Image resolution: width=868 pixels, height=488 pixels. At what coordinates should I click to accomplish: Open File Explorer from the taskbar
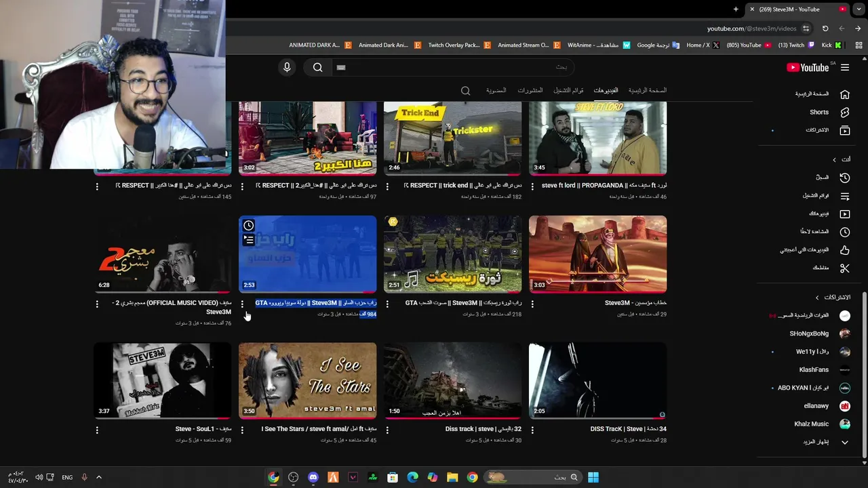click(452, 477)
